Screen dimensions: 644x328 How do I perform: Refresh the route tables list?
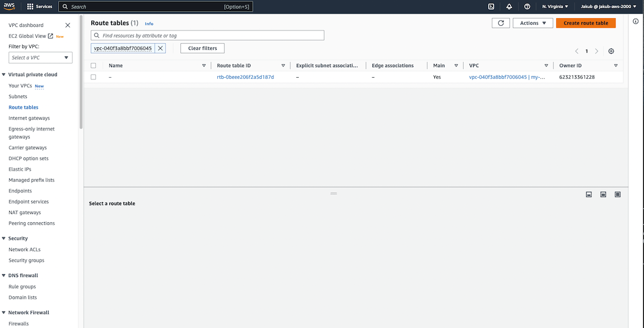(501, 23)
